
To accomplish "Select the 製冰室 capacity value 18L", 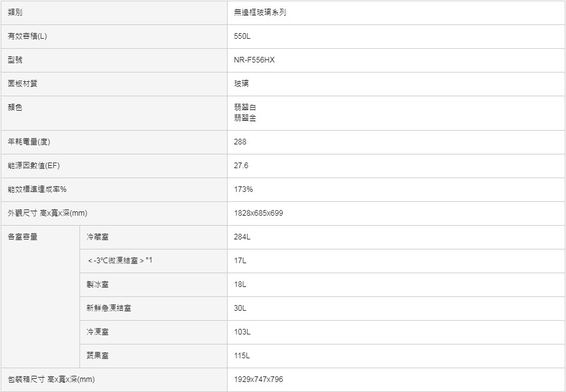I will (240, 284).
